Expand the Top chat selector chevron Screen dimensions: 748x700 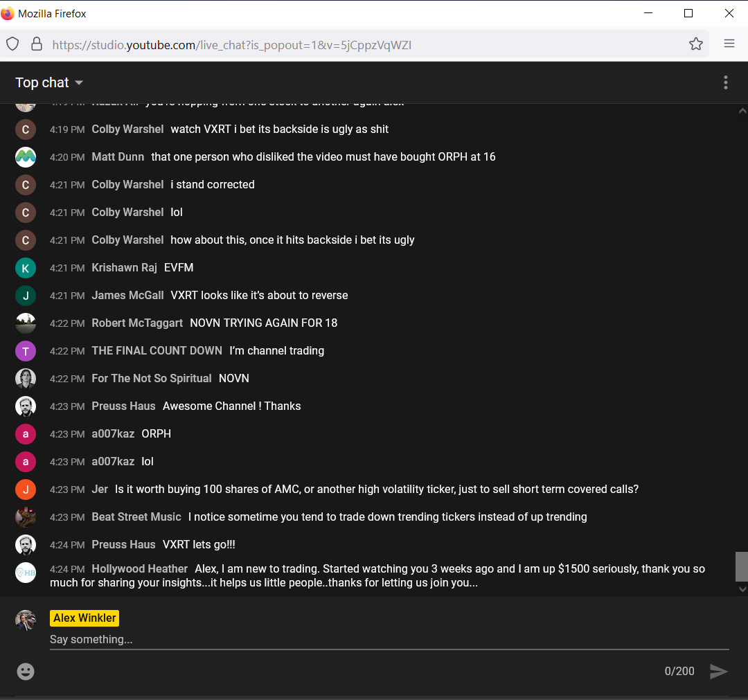pyautogui.click(x=78, y=82)
